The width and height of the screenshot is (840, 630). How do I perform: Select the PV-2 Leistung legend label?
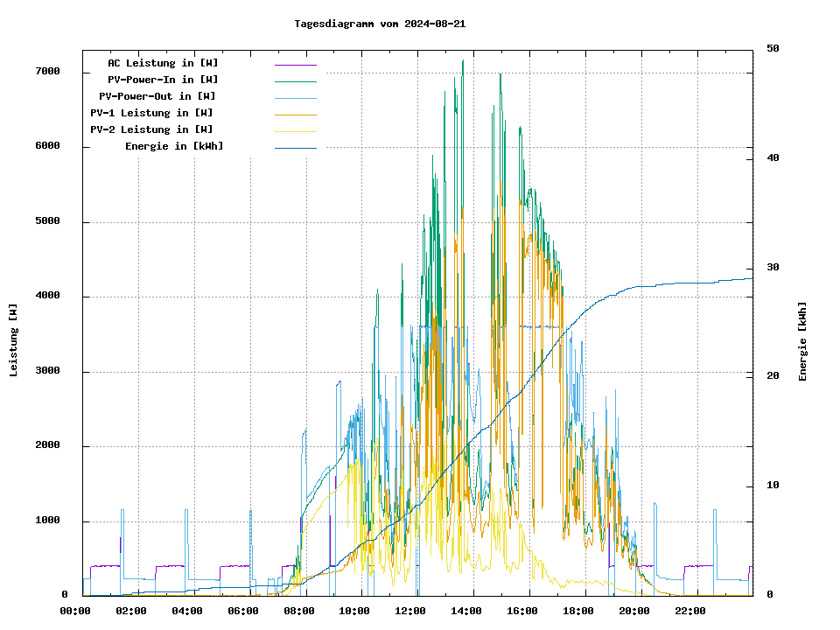click(x=151, y=129)
